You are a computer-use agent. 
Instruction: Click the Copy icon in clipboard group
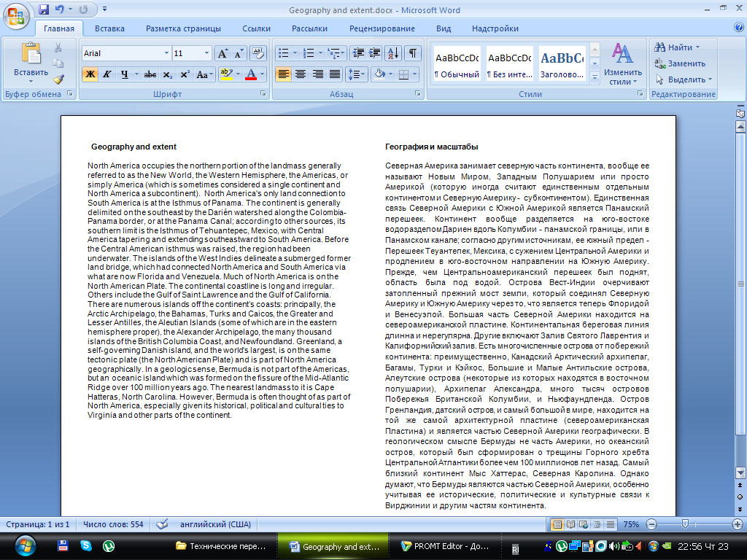coord(58,63)
